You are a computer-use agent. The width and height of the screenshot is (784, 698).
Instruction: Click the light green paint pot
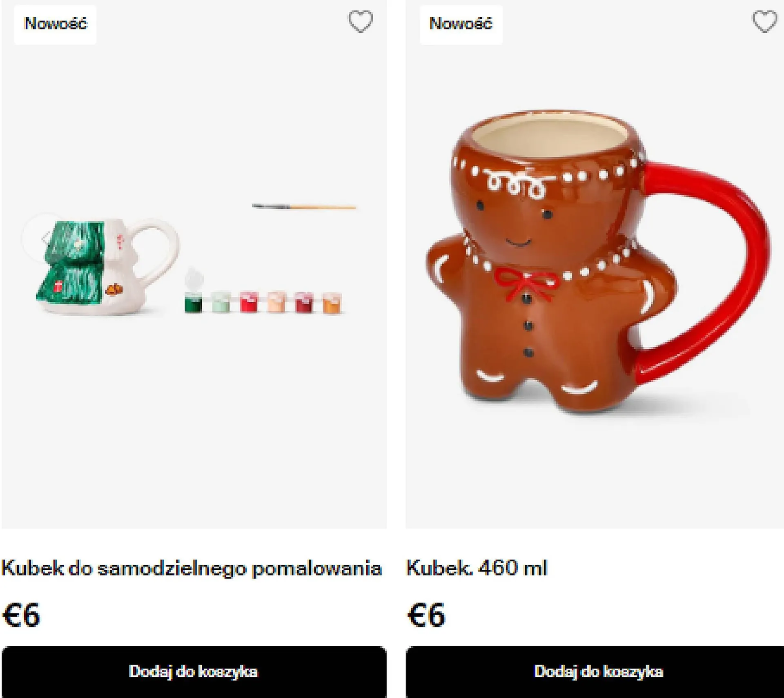pos(221,302)
